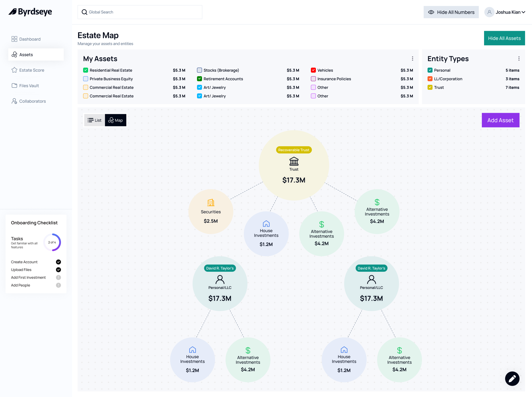The height and width of the screenshot is (397, 532).
Task: Click the Add People pending status icon
Action: [x=58, y=285]
